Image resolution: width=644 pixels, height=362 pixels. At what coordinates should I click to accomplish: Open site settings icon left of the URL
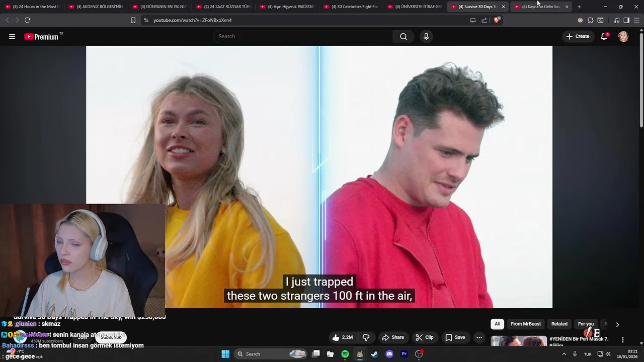[146, 20]
